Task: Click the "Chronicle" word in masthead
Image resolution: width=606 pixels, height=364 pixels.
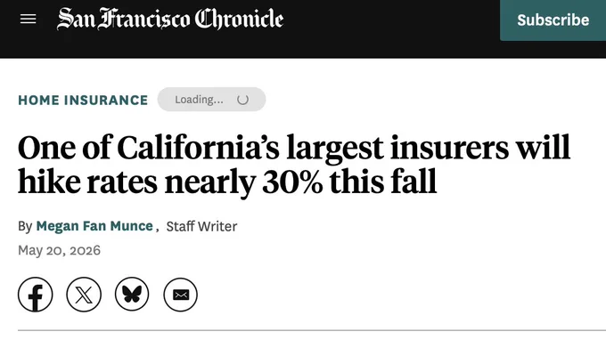Action: 239,19
